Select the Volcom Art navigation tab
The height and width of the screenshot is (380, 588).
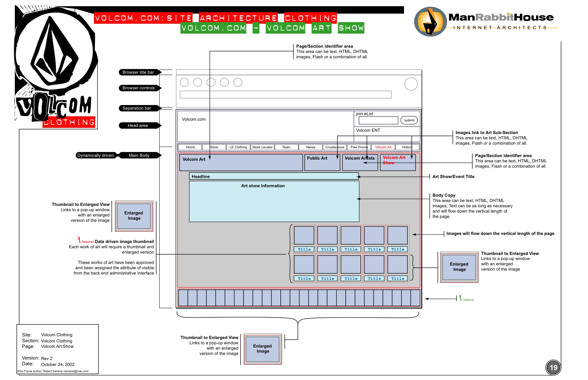[383, 147]
